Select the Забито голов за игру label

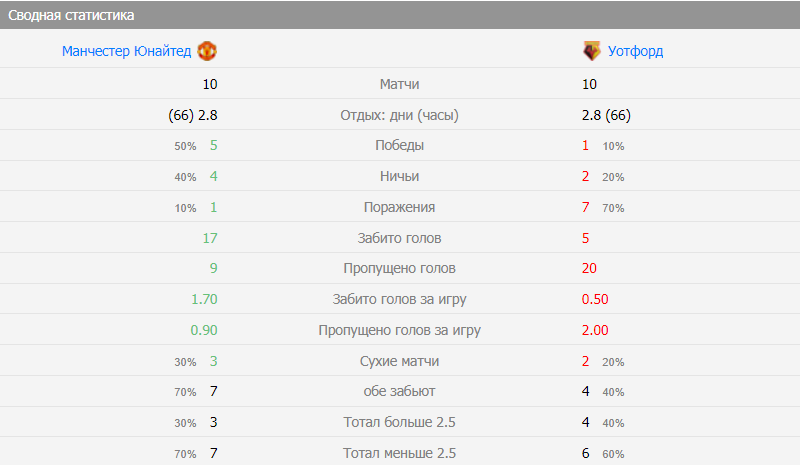coord(400,299)
